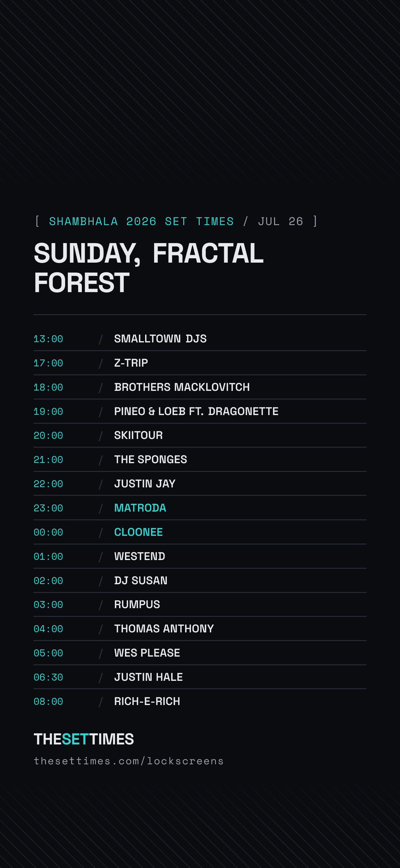Viewport: 400px width, 868px height.
Task: Click THE SPONGES entry
Action: tap(200, 459)
